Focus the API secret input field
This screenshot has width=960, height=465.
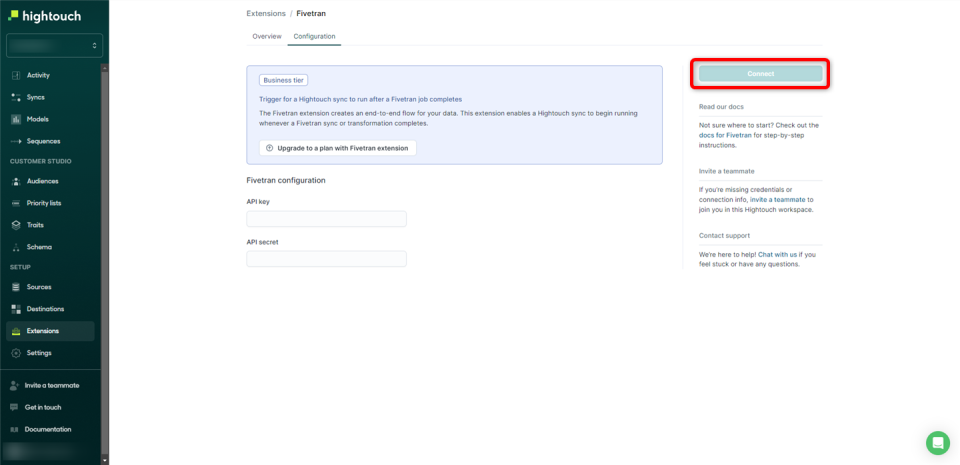(x=326, y=259)
